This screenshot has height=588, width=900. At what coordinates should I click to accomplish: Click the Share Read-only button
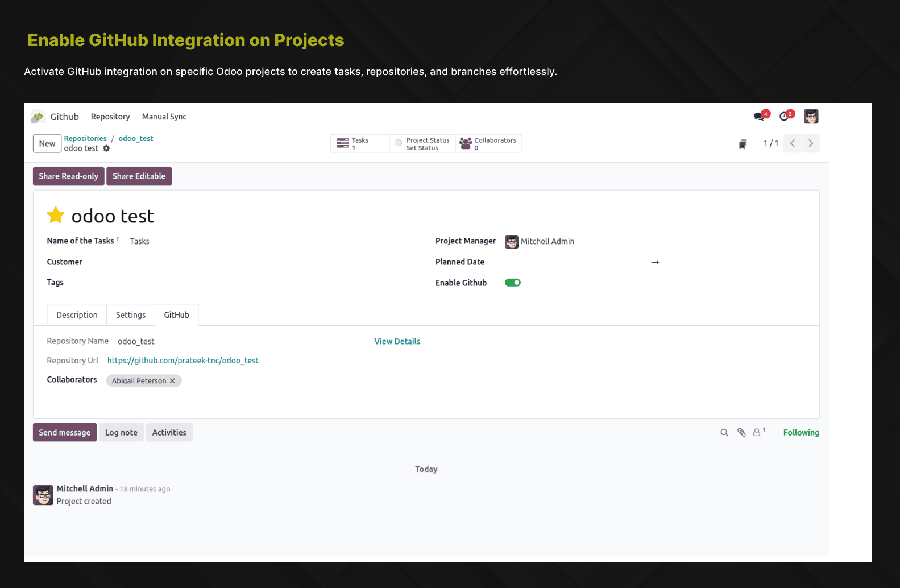(68, 176)
